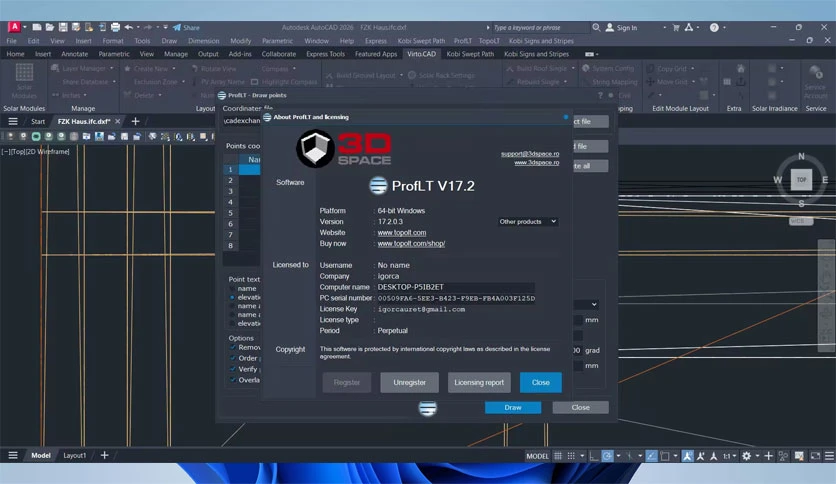Click the Solar Modules grid icon
Viewport: 836px width, 484px height.
[24, 72]
